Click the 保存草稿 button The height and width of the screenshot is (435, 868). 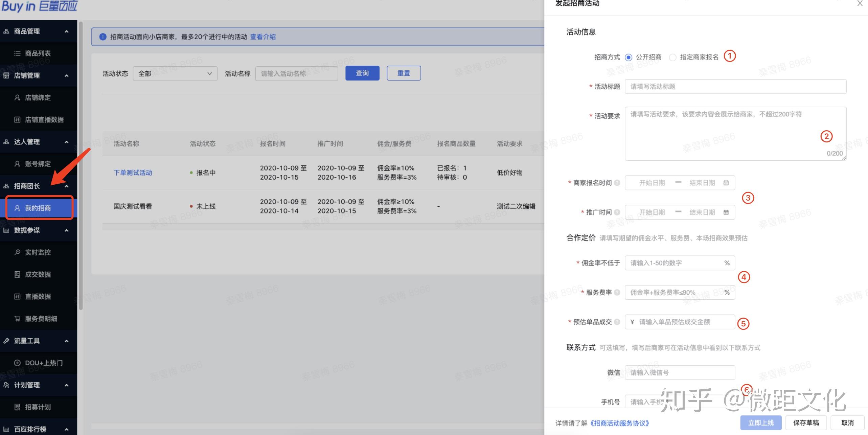(806, 423)
